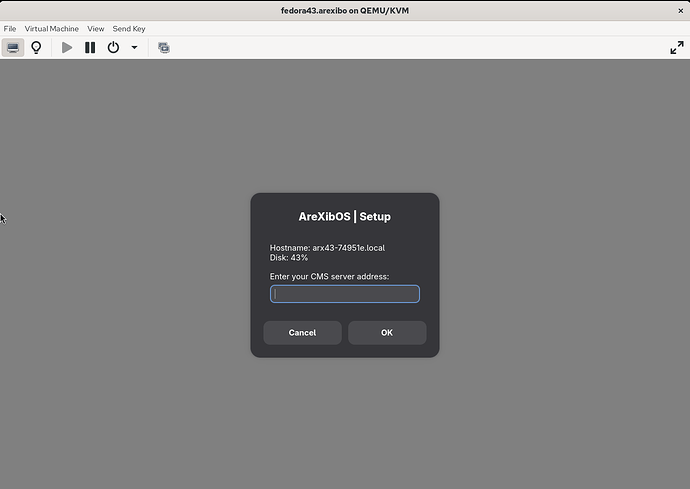Open the manage snapshots icon

click(164, 48)
